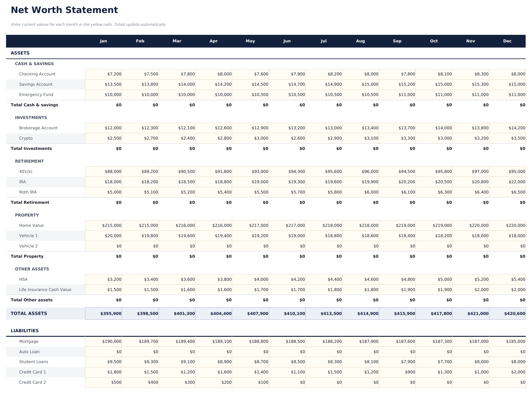The width and height of the screenshot is (532, 394).
Task: Click the Dec column header
Action: (x=507, y=41)
